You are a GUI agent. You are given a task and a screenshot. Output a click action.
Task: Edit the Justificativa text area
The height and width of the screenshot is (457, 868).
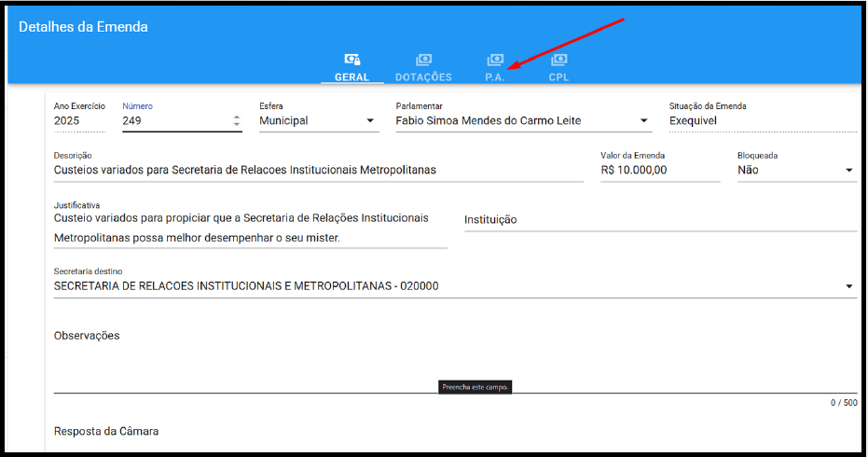(x=250, y=228)
